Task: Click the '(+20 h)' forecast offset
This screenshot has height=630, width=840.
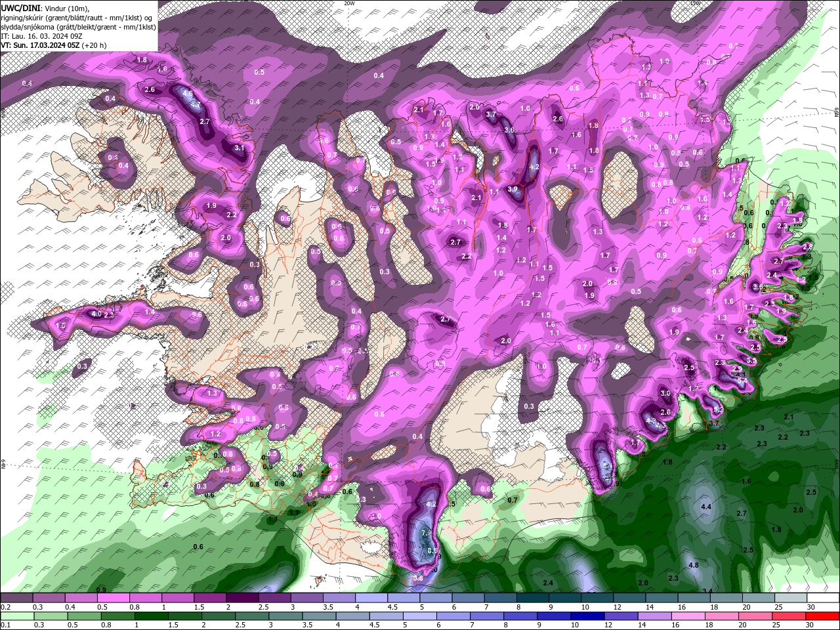Action: point(94,45)
